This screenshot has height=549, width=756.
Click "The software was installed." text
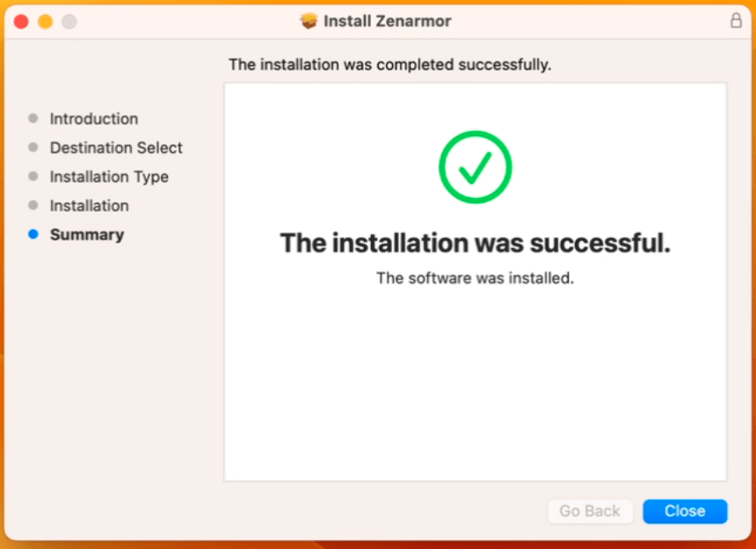(475, 279)
